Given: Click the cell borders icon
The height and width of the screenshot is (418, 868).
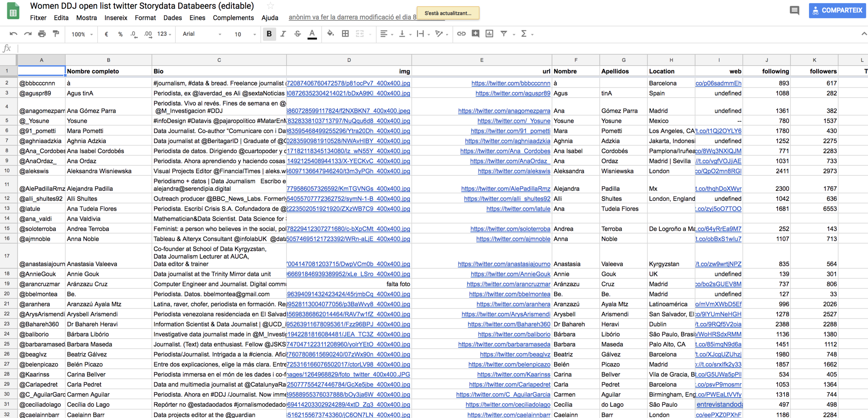Looking at the screenshot, I should coord(345,34).
